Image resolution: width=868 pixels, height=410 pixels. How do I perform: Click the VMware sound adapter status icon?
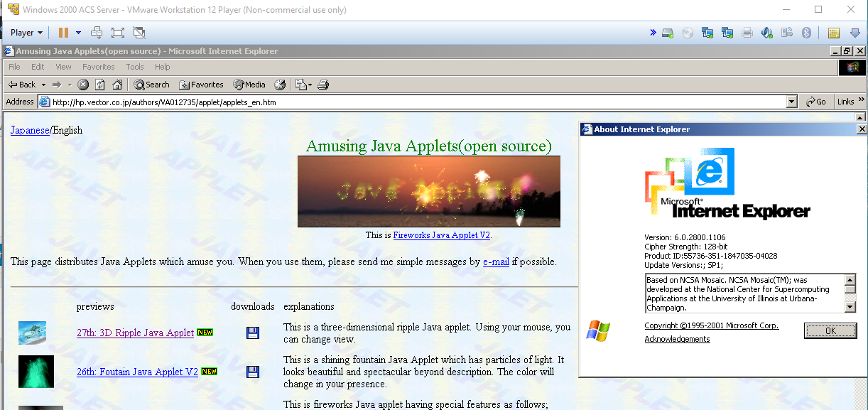[769, 32]
